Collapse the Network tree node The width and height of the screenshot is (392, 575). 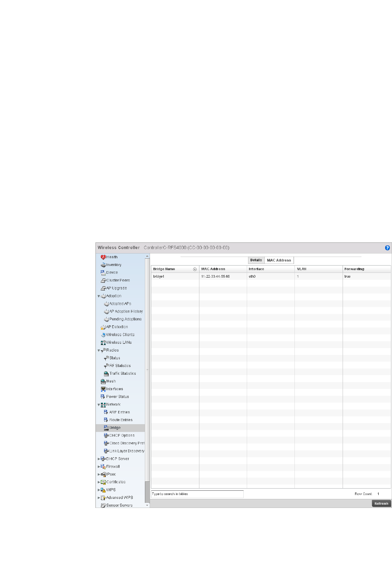pyautogui.click(x=98, y=404)
